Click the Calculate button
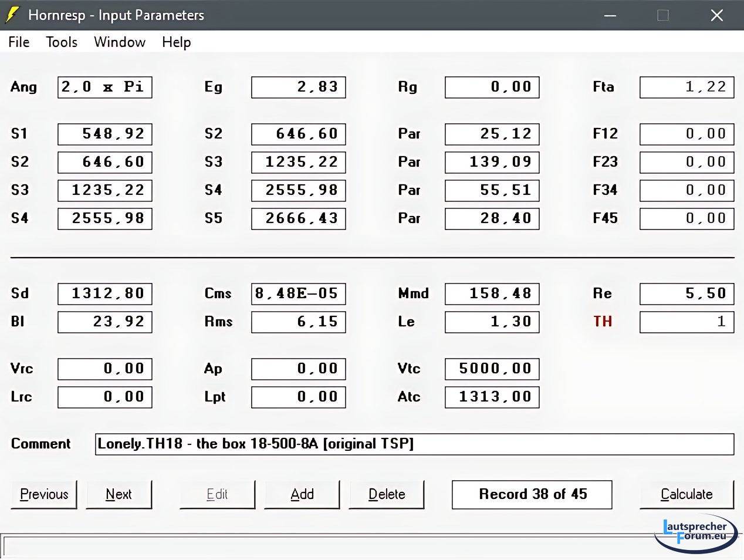Screen dimensions: 744x560 pyautogui.click(x=686, y=494)
